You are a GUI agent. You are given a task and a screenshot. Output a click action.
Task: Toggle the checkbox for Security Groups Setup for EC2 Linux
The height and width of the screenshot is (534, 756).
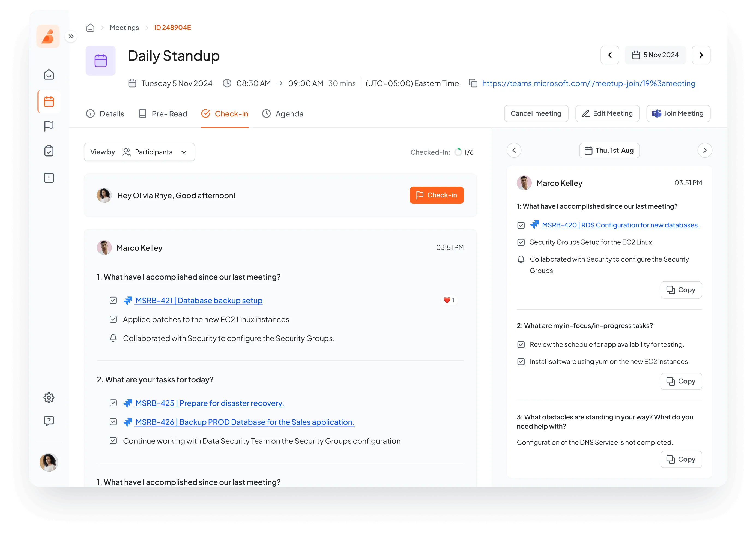pos(521,242)
